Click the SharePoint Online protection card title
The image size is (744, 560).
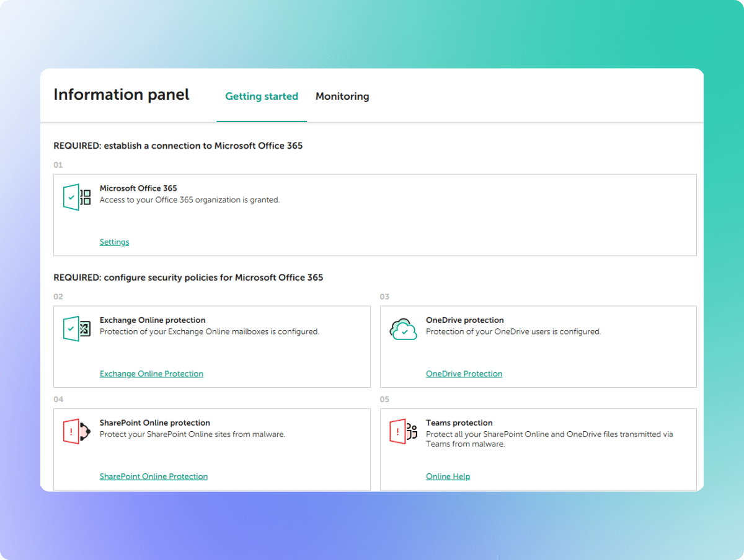155,423
